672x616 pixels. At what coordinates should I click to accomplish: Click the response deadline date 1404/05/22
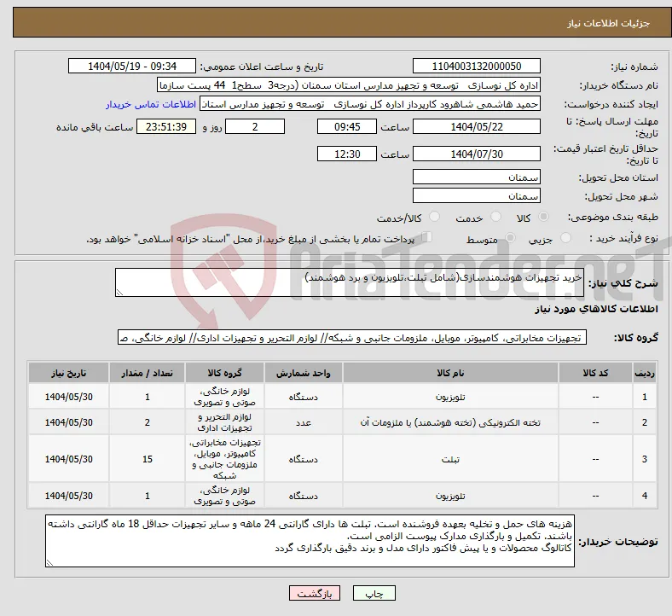click(x=476, y=127)
